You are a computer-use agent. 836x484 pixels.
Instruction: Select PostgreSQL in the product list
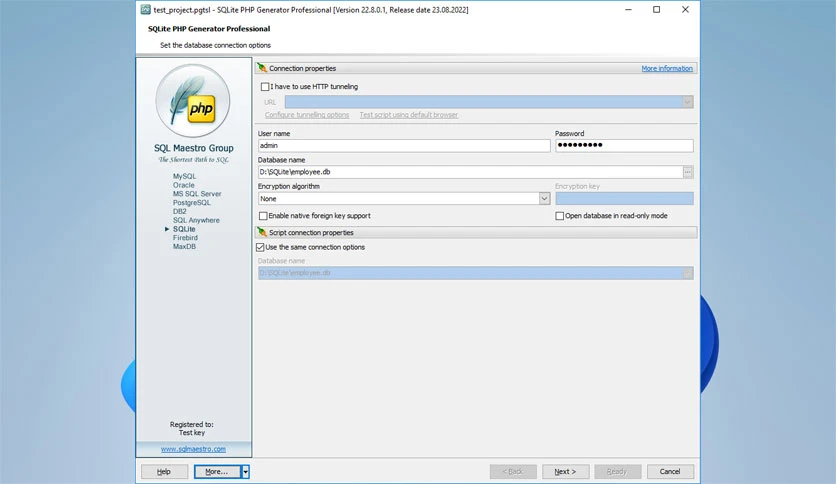[191, 203]
